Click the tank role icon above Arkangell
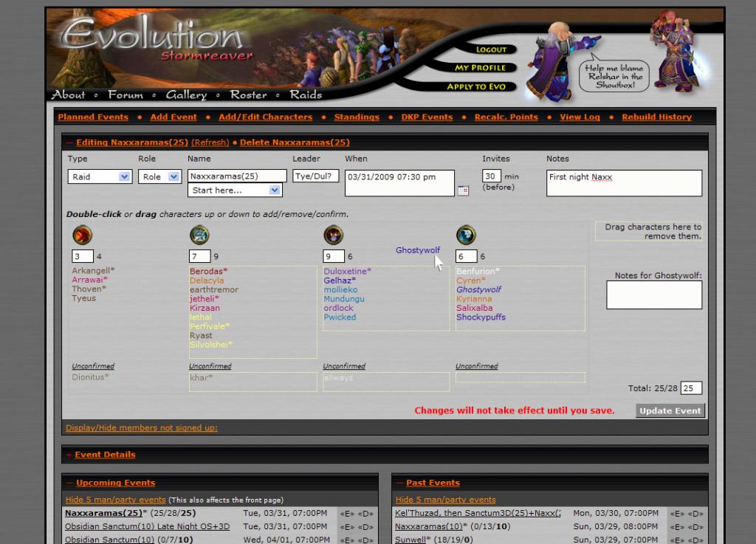Screen dimensions: 756x544 click(82, 235)
